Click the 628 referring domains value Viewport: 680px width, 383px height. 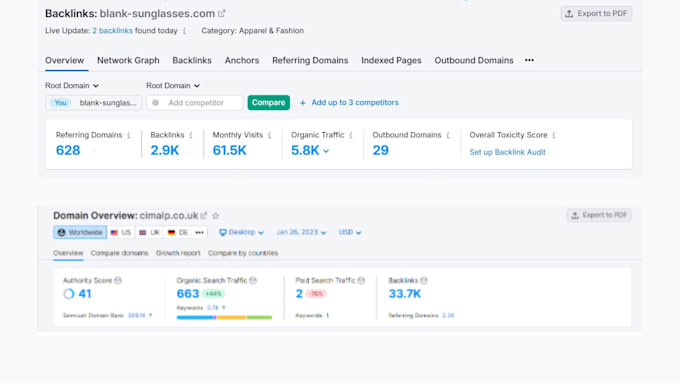tap(68, 151)
